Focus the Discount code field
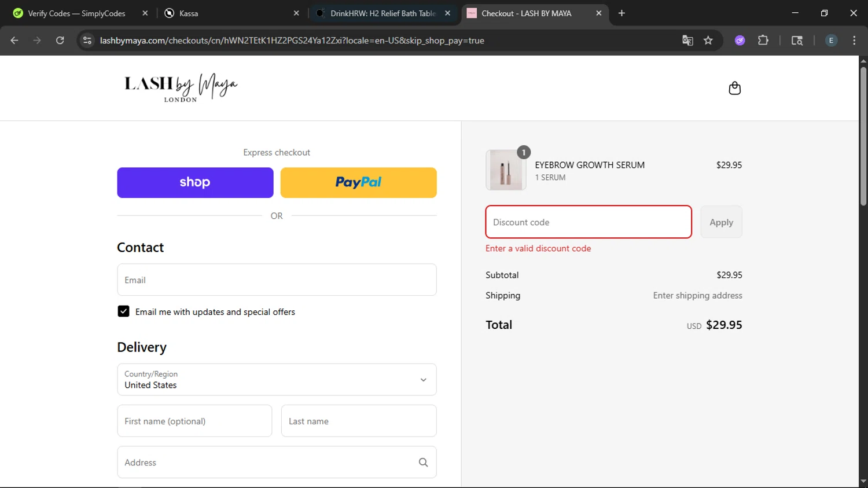The width and height of the screenshot is (868, 488). coord(589,222)
